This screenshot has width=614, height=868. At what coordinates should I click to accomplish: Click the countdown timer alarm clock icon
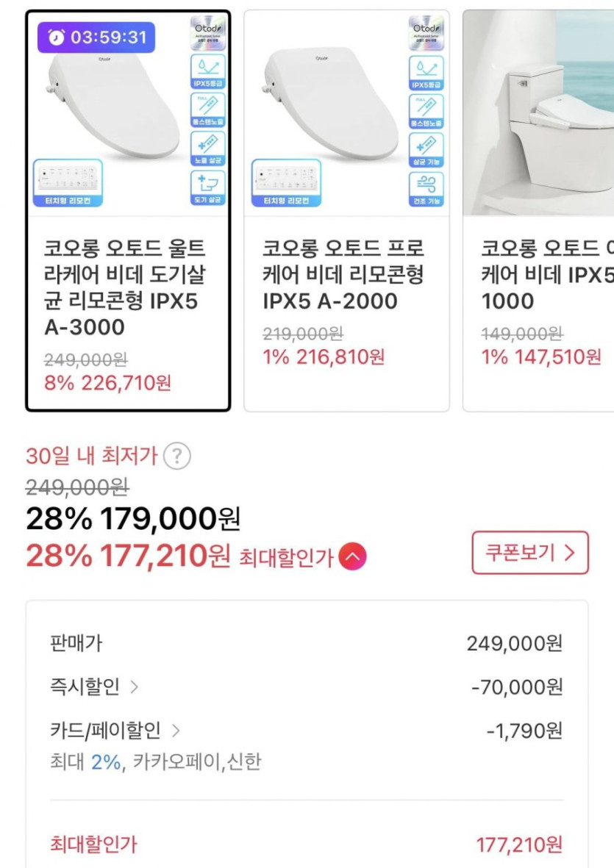tap(57, 37)
